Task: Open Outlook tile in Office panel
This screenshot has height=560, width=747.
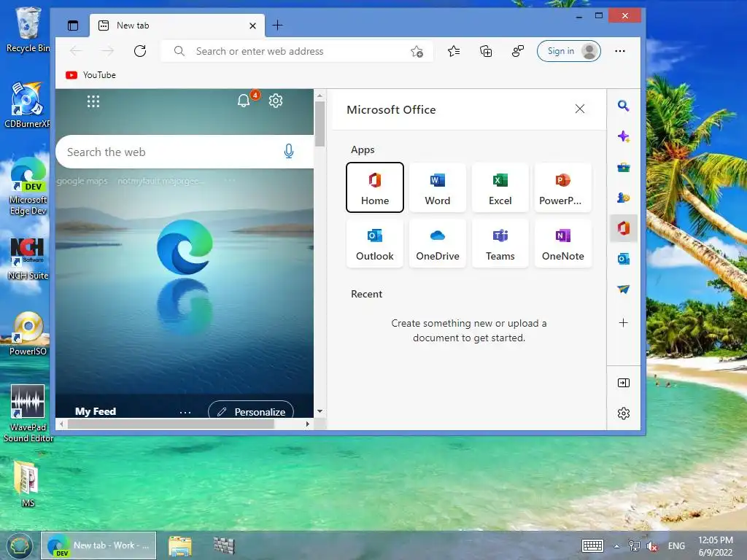Action: [374, 244]
